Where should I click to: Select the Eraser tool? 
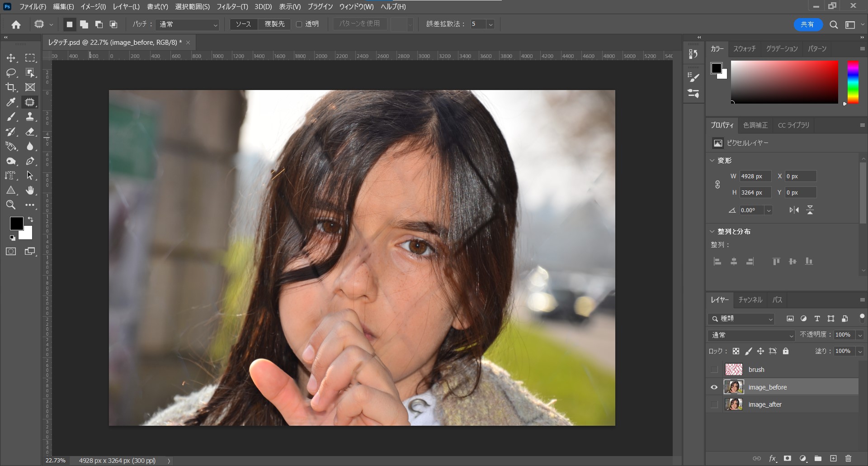(30, 132)
